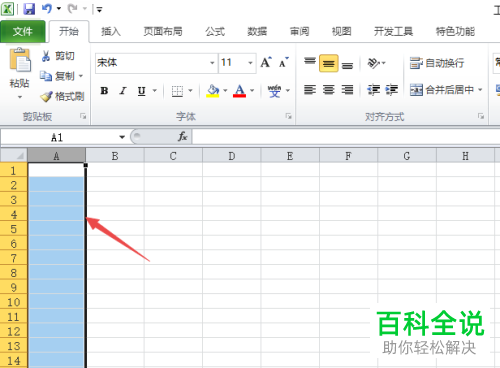
Task: Expand the borders dropdown arrow
Action: point(191,90)
